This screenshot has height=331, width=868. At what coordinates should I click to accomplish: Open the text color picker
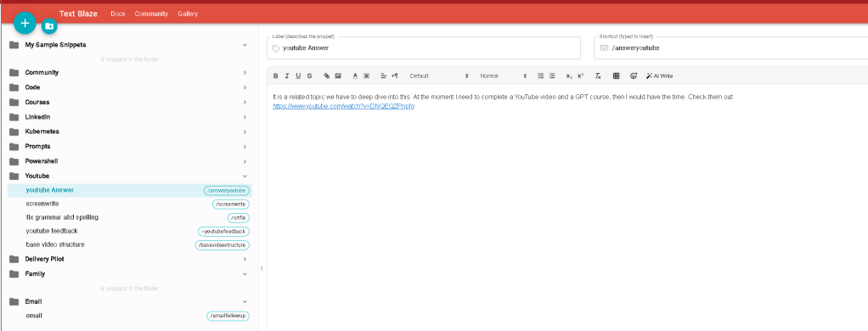click(355, 76)
